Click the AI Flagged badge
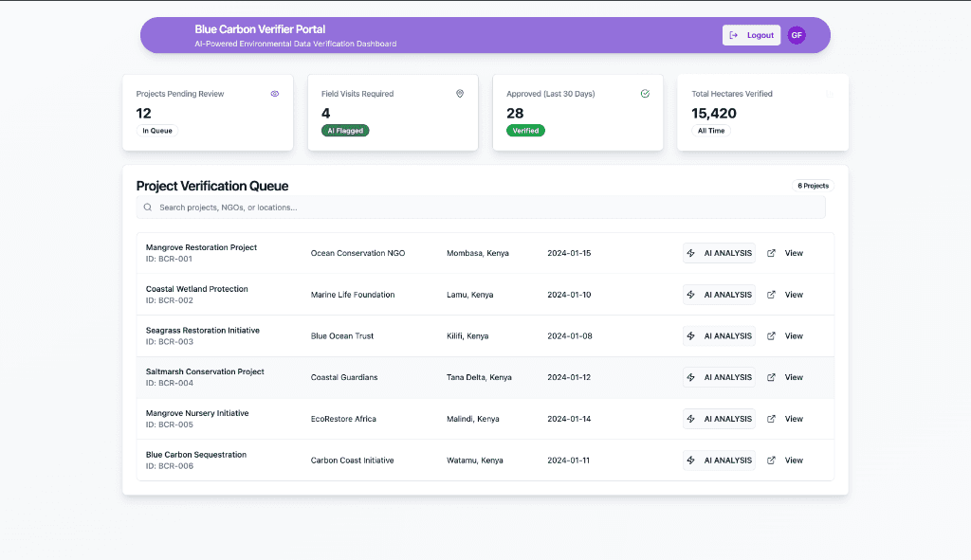 point(345,131)
